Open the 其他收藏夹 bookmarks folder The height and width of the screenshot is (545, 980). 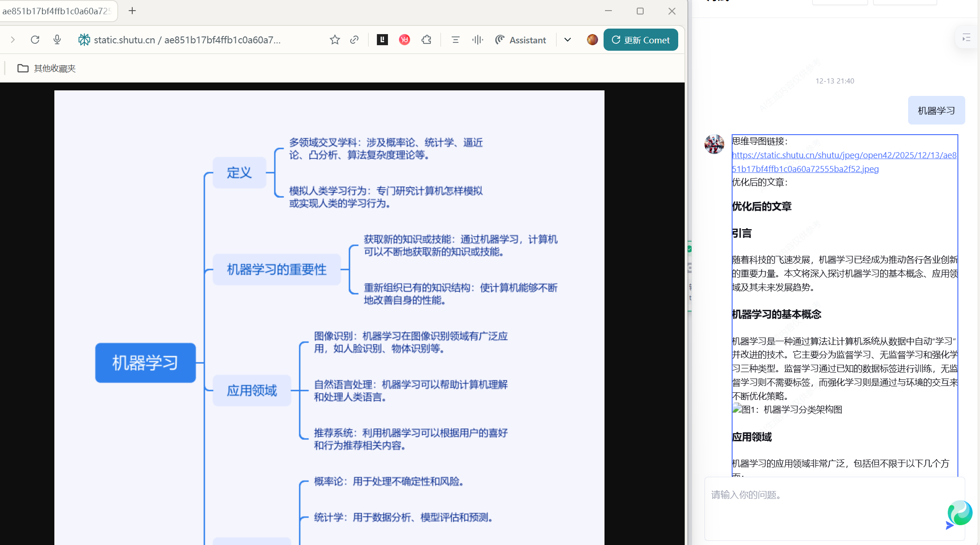pyautogui.click(x=47, y=68)
